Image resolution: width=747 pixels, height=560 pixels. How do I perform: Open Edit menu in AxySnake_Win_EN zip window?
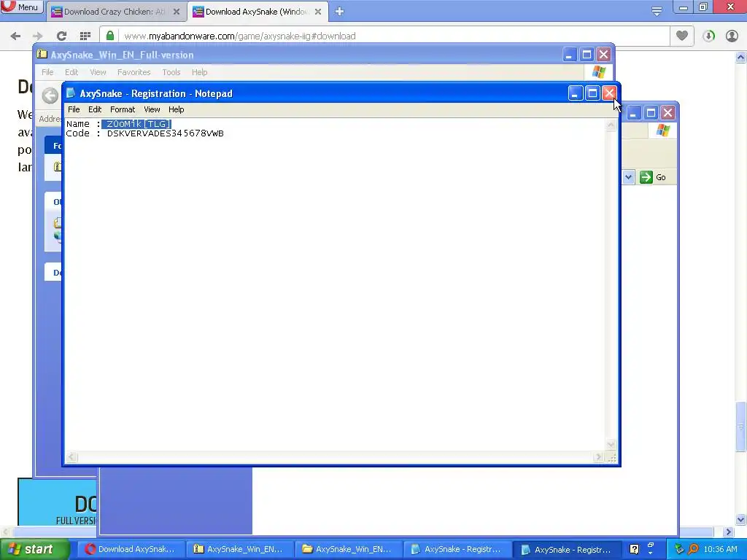(71, 72)
